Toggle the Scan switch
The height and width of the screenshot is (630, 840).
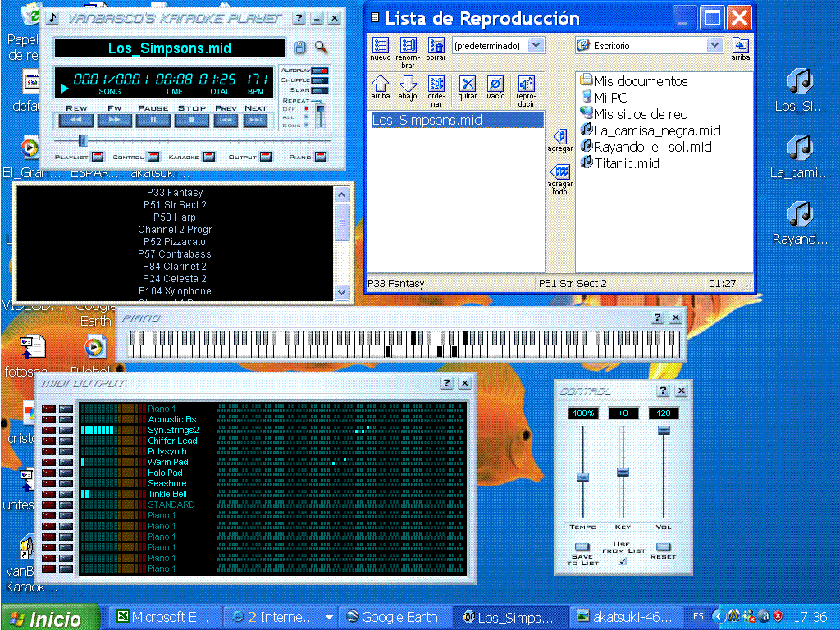[x=320, y=90]
